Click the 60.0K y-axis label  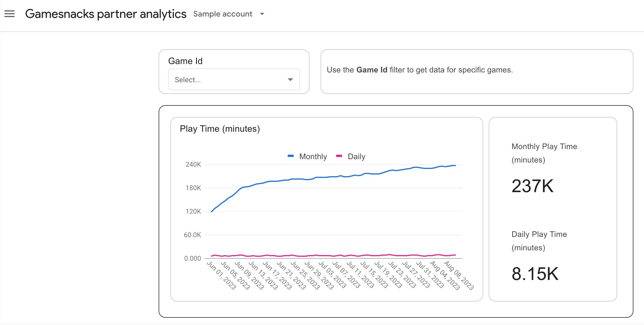pos(192,235)
